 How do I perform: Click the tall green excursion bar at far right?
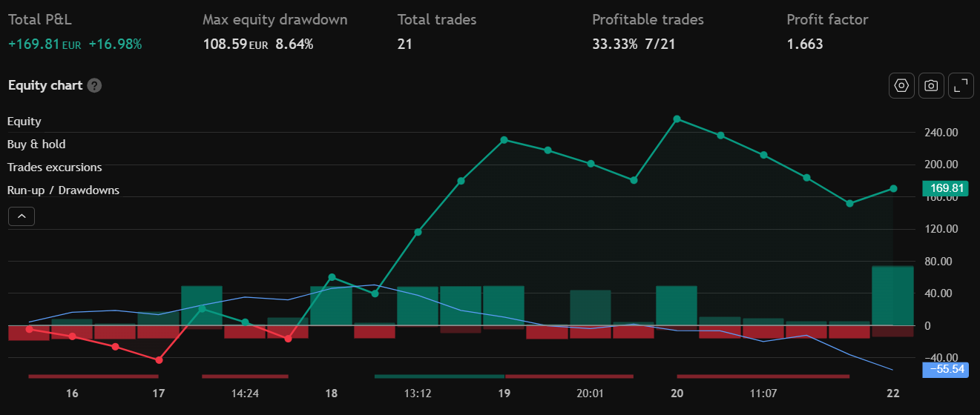(x=892, y=295)
